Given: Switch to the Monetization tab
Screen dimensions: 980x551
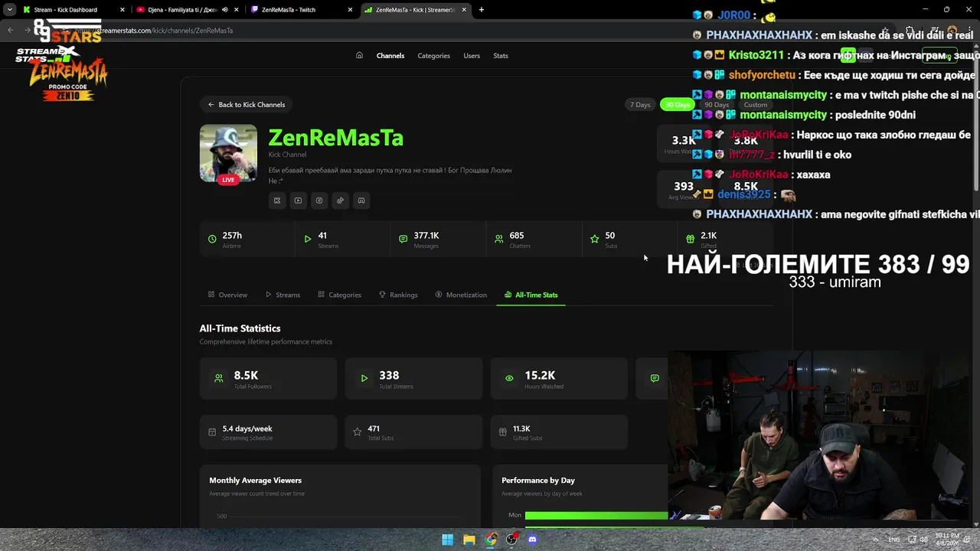Looking at the screenshot, I should coord(461,295).
